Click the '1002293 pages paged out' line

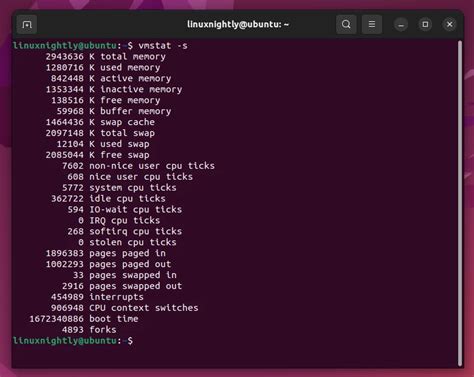click(108, 264)
